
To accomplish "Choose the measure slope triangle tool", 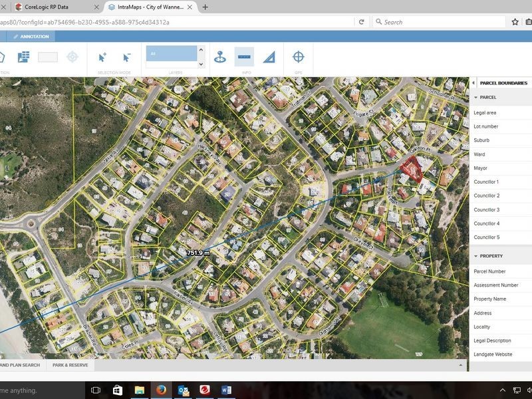I will (x=269, y=57).
